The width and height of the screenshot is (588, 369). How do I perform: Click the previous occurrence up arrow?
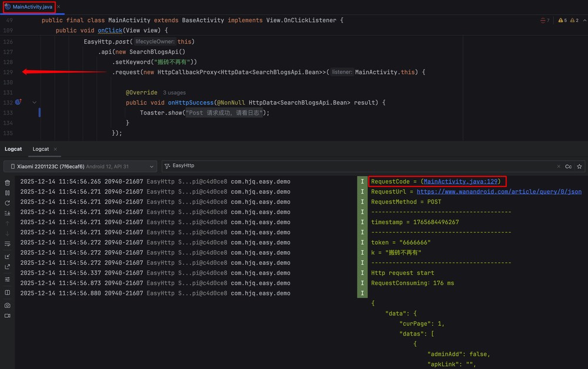(7, 224)
